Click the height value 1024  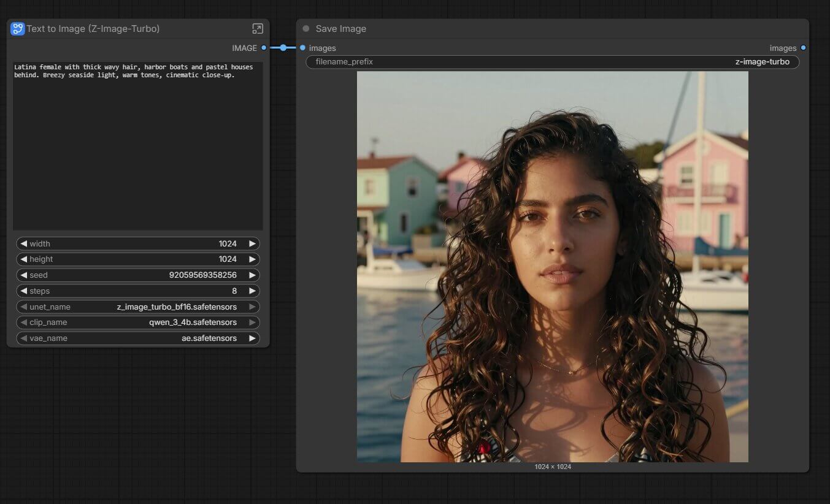pyautogui.click(x=228, y=259)
